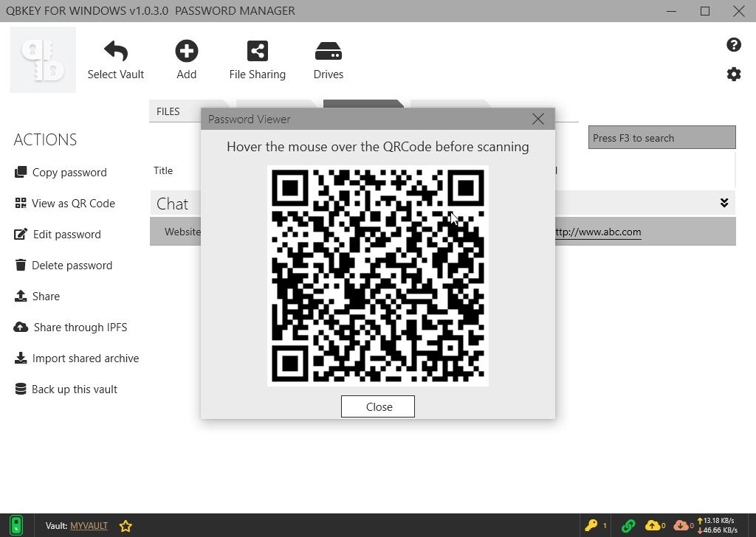Click the Back up this vault database icon
The image size is (756, 537).
click(x=21, y=389)
